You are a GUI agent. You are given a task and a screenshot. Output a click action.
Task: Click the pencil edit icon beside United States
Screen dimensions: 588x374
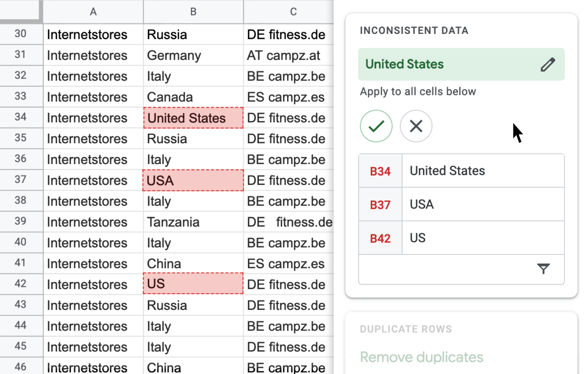pyautogui.click(x=547, y=64)
